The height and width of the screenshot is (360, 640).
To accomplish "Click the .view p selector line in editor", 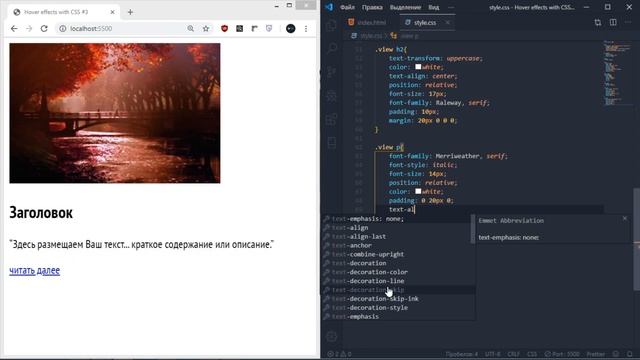I will 389,147.
